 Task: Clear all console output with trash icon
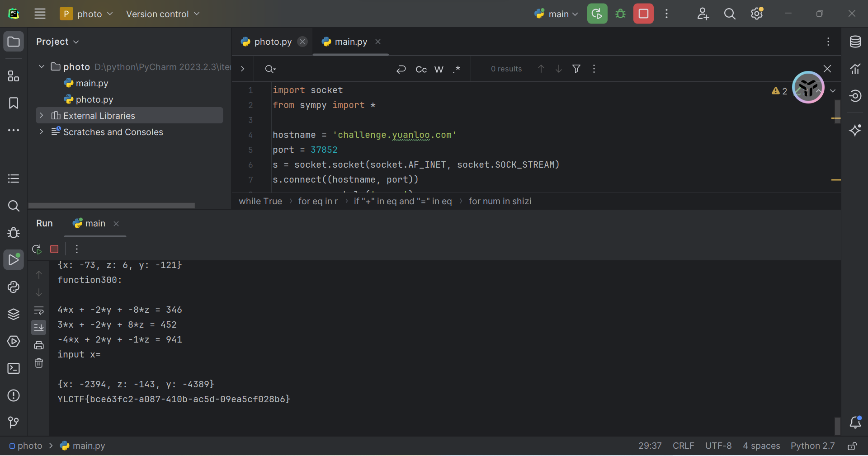pyautogui.click(x=39, y=363)
